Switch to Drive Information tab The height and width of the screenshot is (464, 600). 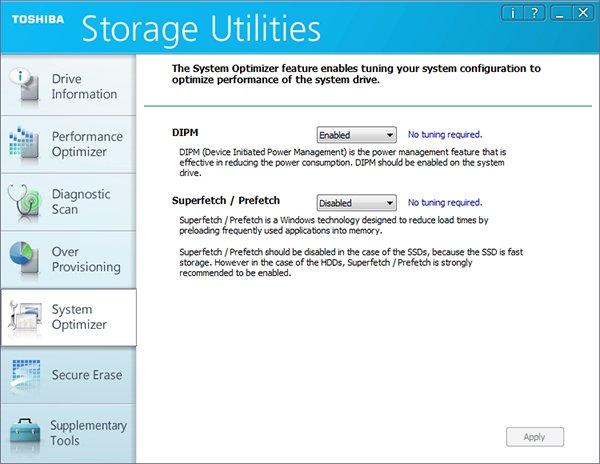pos(68,86)
